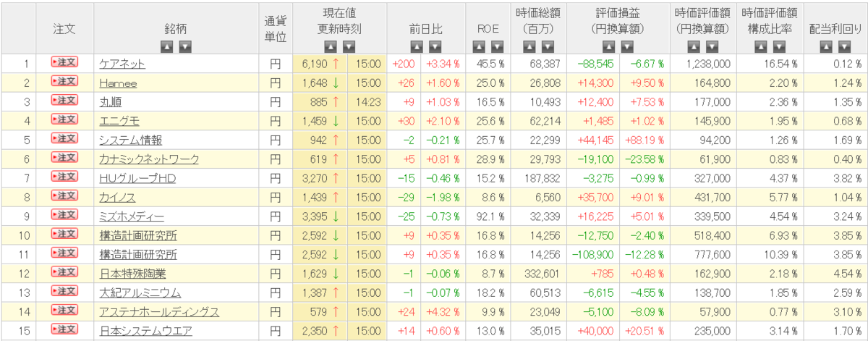Sort 時価評価額構成比率 column descending with down arrow
The height and width of the screenshot is (341, 868).
click(x=780, y=47)
